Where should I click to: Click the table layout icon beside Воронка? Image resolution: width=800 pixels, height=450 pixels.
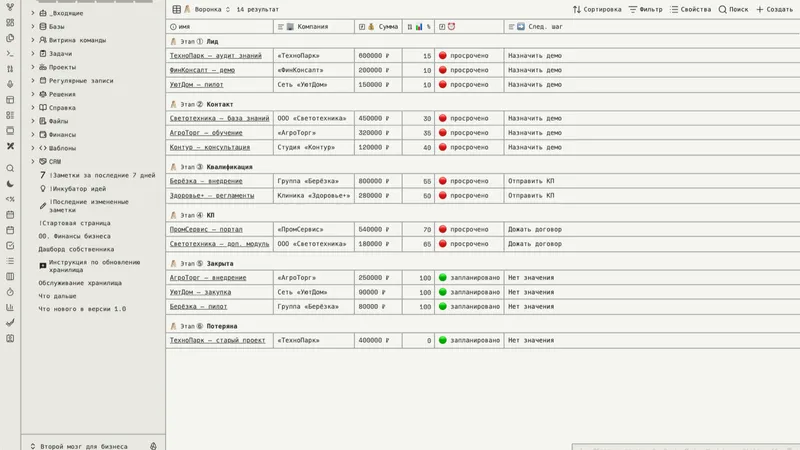tap(177, 9)
